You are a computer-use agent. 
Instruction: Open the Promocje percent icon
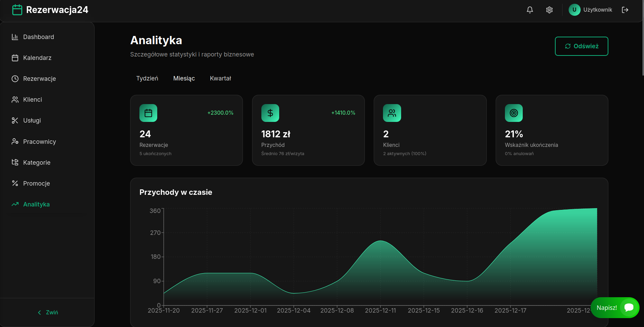(x=15, y=183)
